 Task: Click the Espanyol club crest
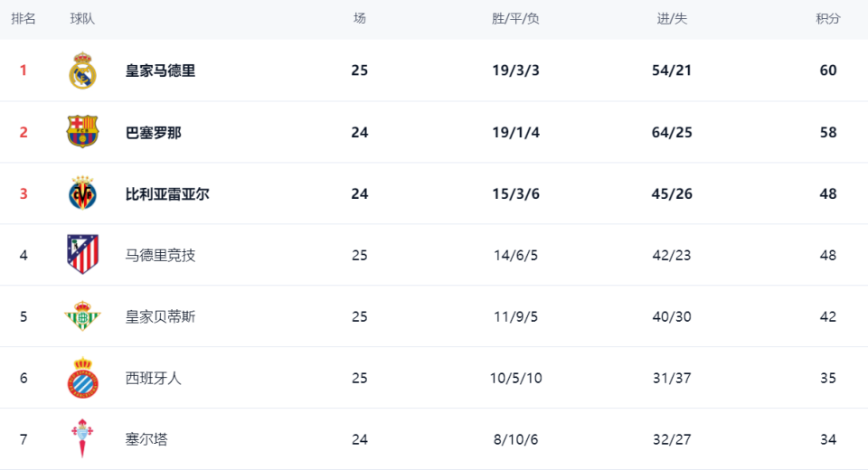click(x=82, y=378)
